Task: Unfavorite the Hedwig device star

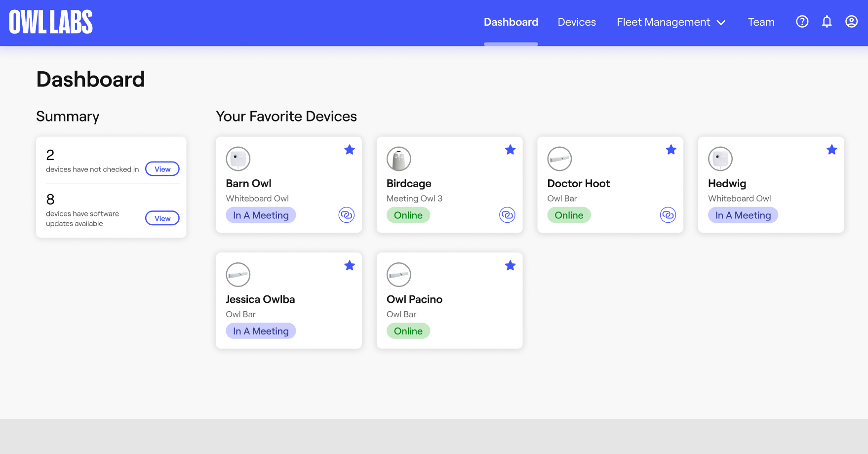Action: coord(831,149)
